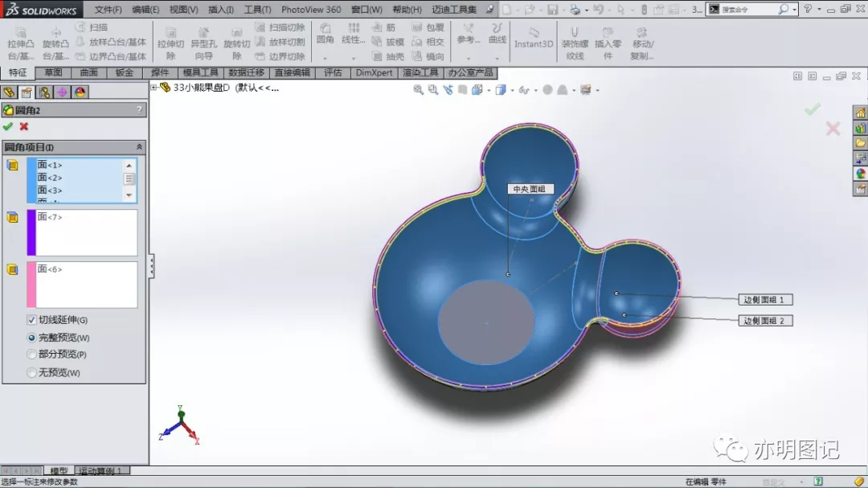Select the 完整预览(W) radio button
The image size is (868, 488).
31,338
